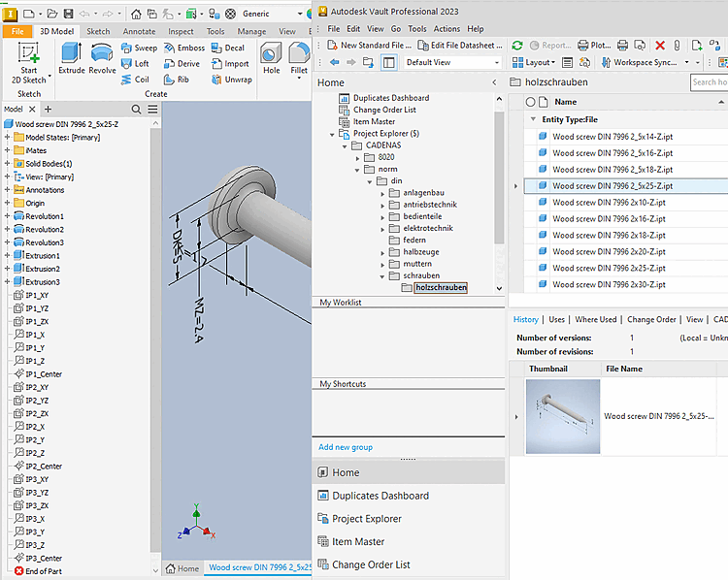Select Wood screw DIN 7996 2x20-Z.ipt file
The height and width of the screenshot is (580, 728).
pos(609,251)
